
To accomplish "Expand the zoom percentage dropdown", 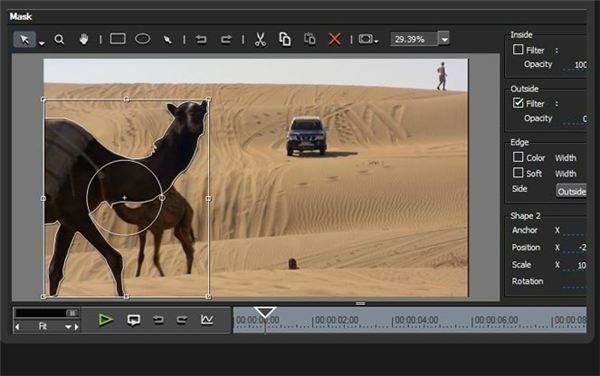I will (x=444, y=39).
